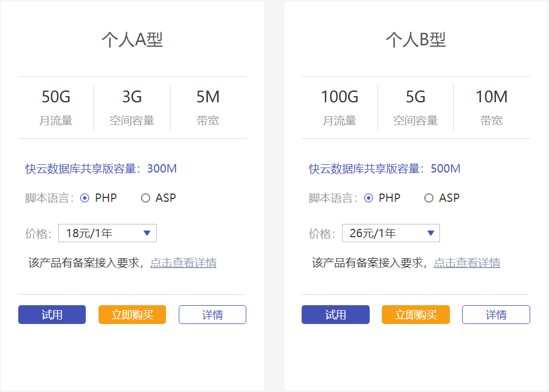Click the 10M 带宽 stat
This screenshot has width=549, height=392.
pyautogui.click(x=491, y=107)
